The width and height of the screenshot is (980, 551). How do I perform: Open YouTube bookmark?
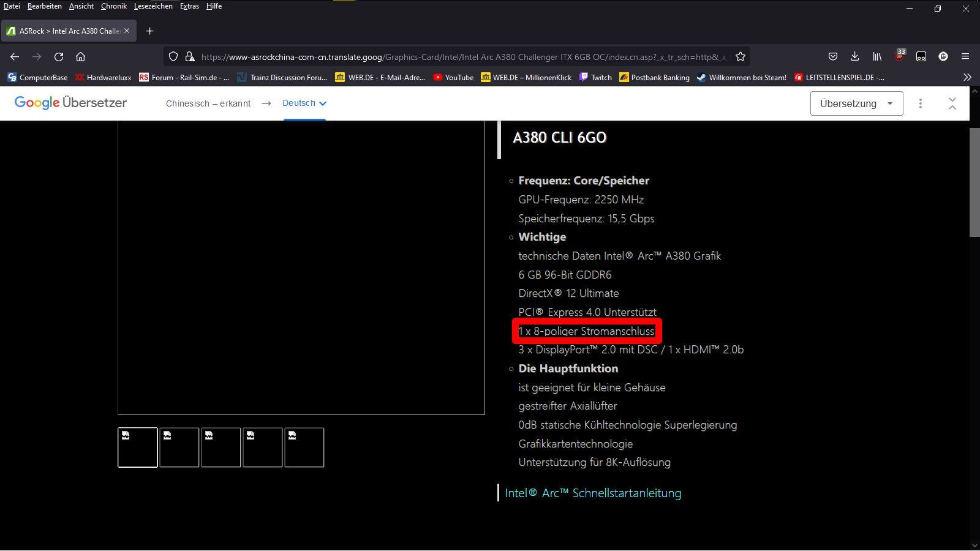pos(453,77)
